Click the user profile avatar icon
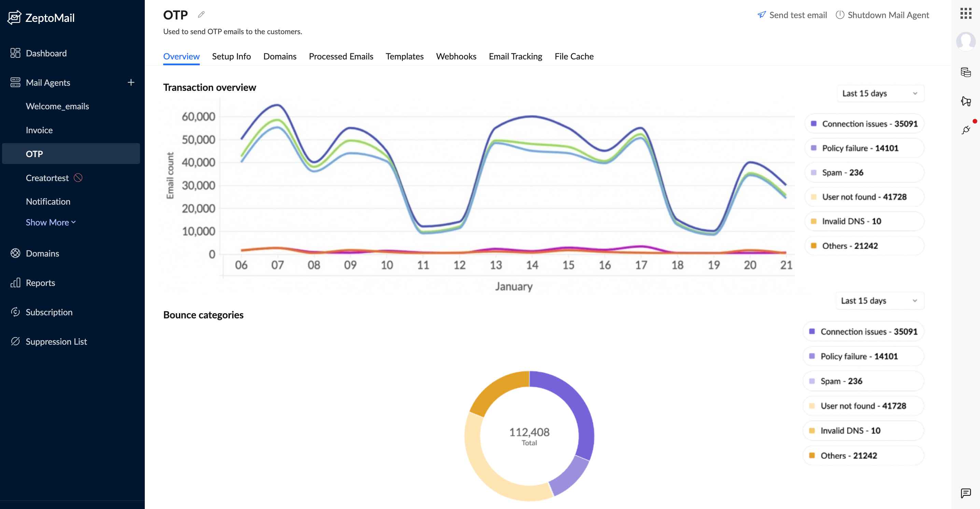 966,41
